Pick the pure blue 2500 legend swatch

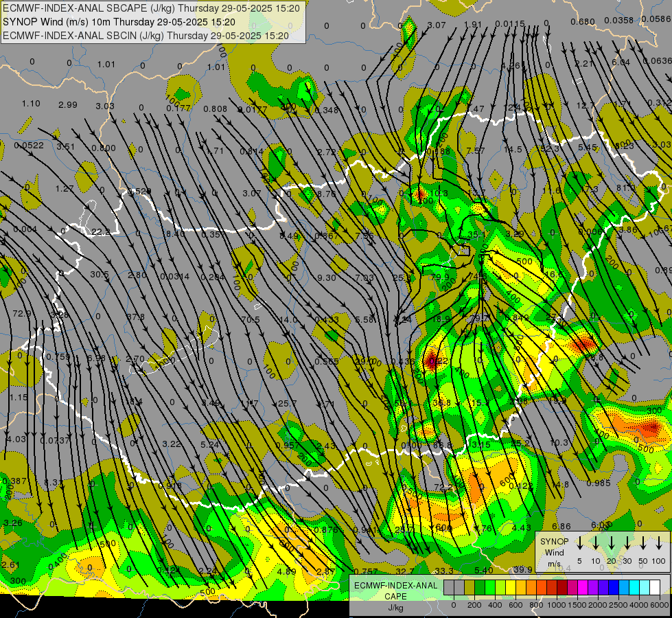(x=613, y=588)
